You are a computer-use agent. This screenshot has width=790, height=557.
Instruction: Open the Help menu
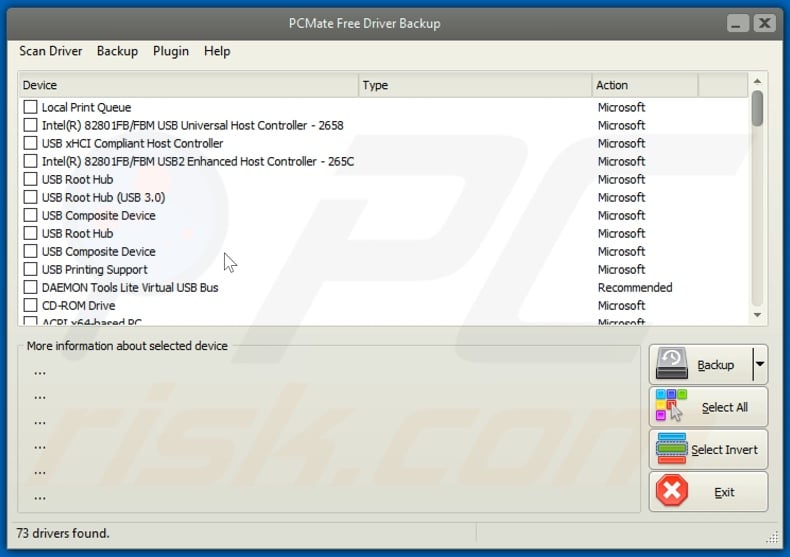pos(217,51)
